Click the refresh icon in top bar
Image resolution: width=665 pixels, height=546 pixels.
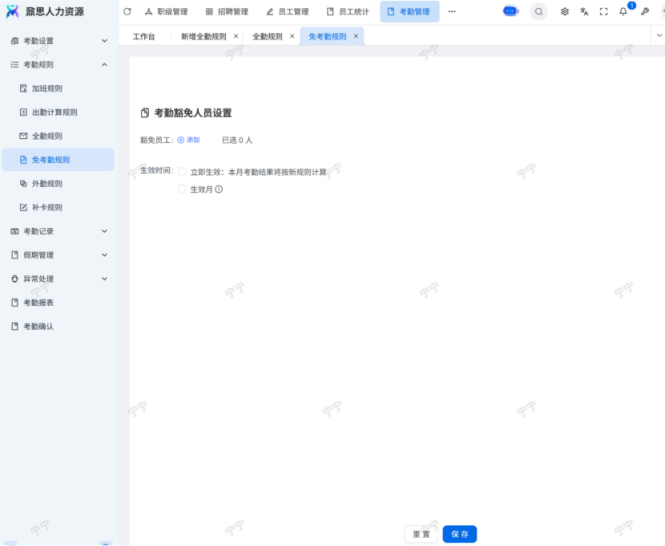click(x=127, y=12)
